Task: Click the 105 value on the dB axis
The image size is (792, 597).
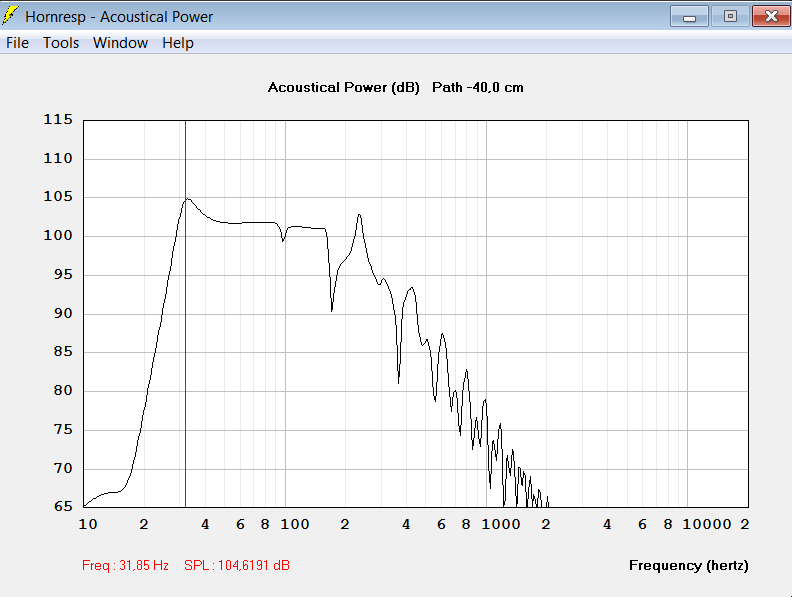Action: pyautogui.click(x=58, y=196)
